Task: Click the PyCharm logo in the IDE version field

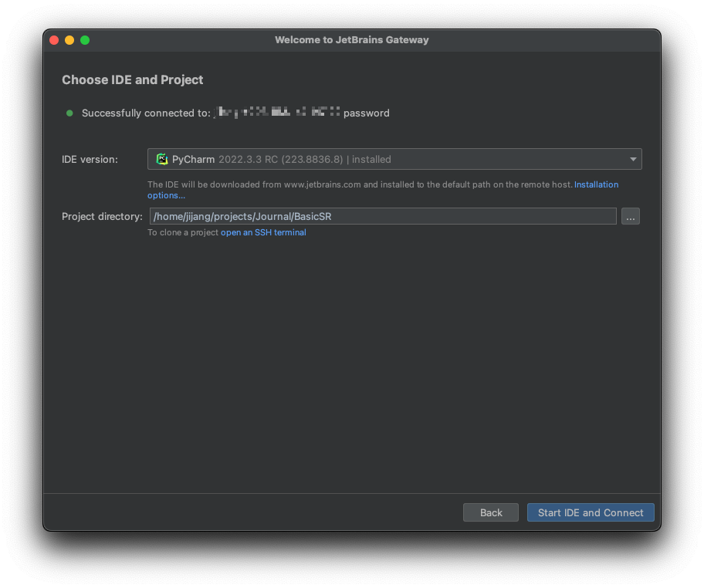Action: (162, 159)
